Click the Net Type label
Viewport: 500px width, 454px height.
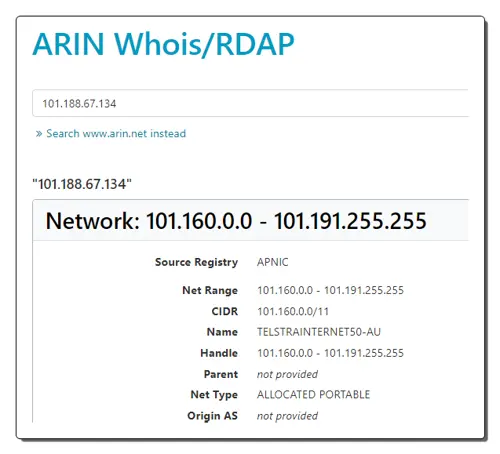tap(214, 395)
